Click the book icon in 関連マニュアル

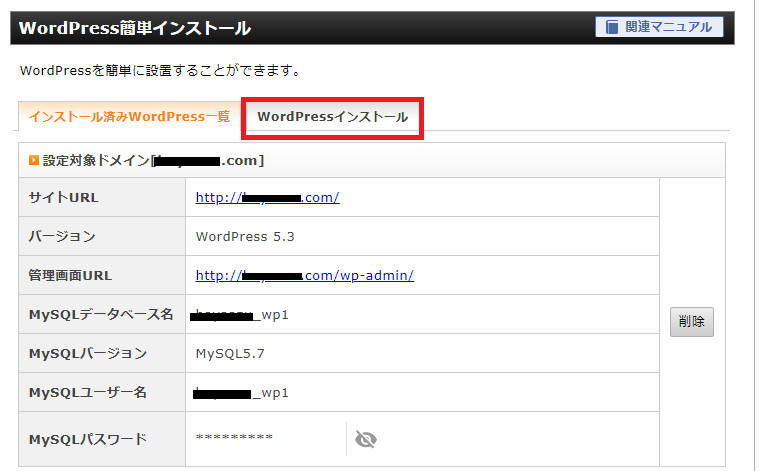pyautogui.click(x=612, y=27)
